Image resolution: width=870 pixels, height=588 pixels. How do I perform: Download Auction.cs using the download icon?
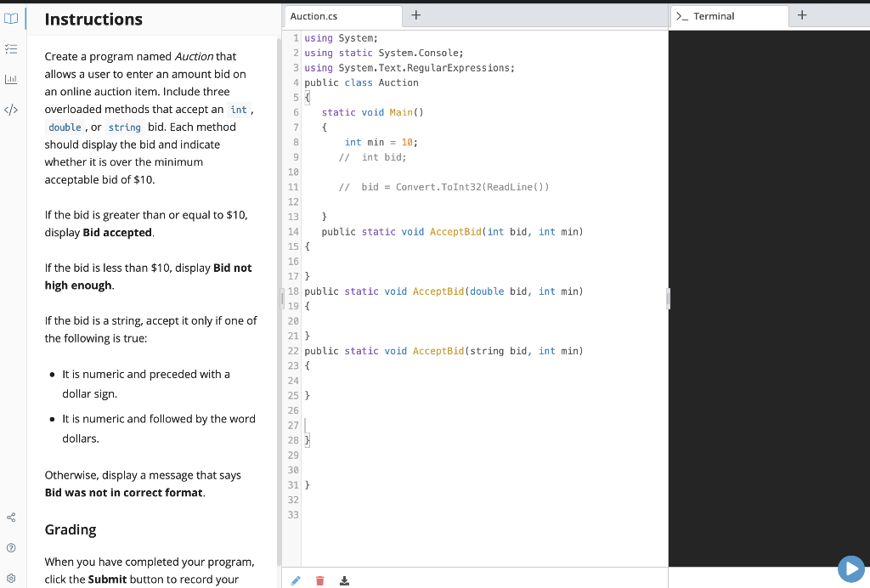click(344, 580)
